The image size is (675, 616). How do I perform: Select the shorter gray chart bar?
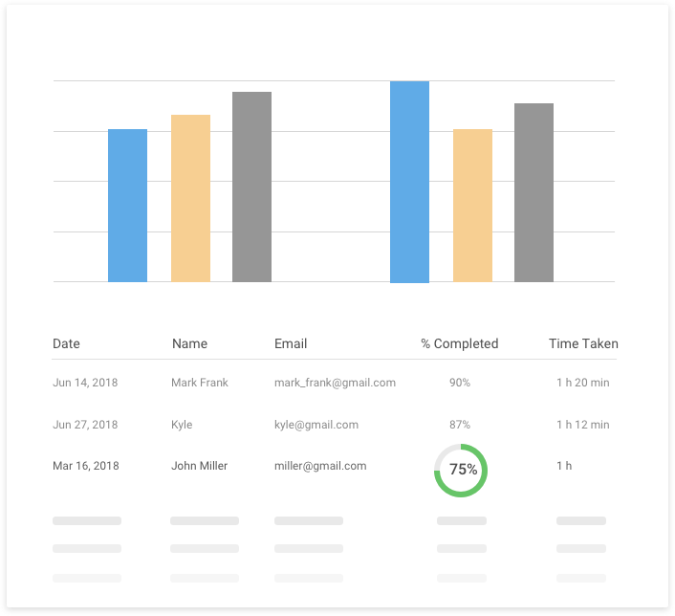tap(533, 192)
